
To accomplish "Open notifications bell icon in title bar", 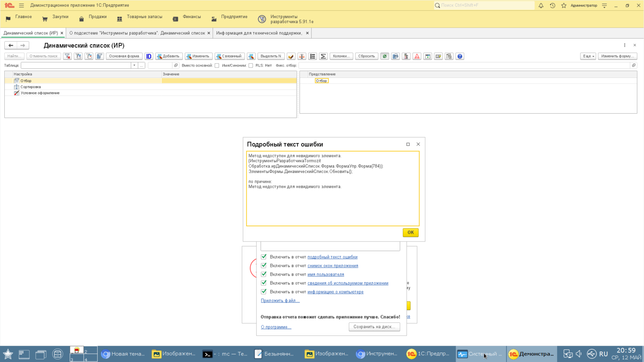I will (x=541, y=6).
